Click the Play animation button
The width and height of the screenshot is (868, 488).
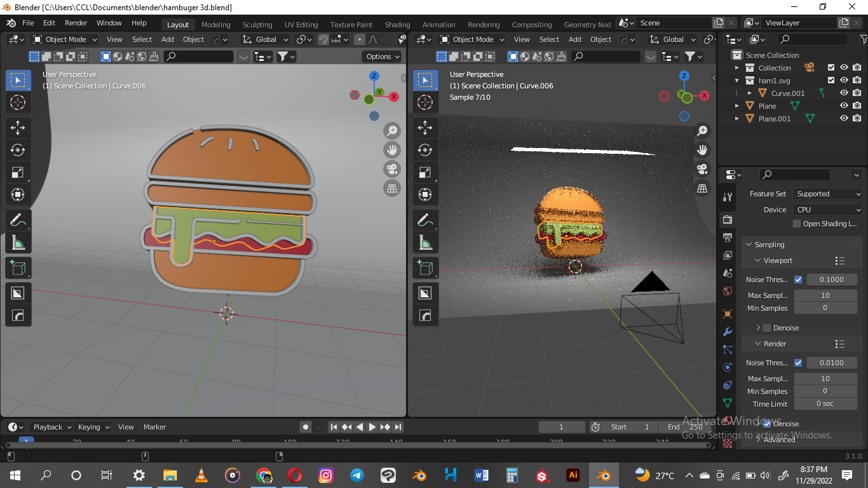click(372, 427)
